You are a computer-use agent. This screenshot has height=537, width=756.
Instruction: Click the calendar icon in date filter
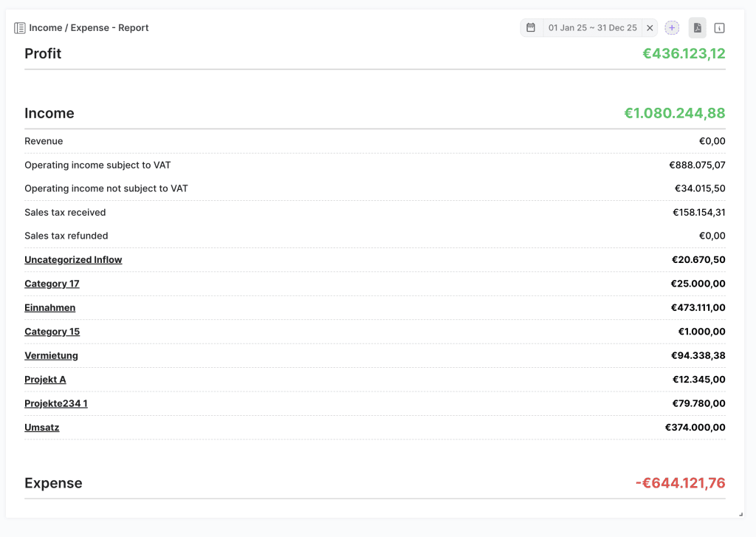531,28
